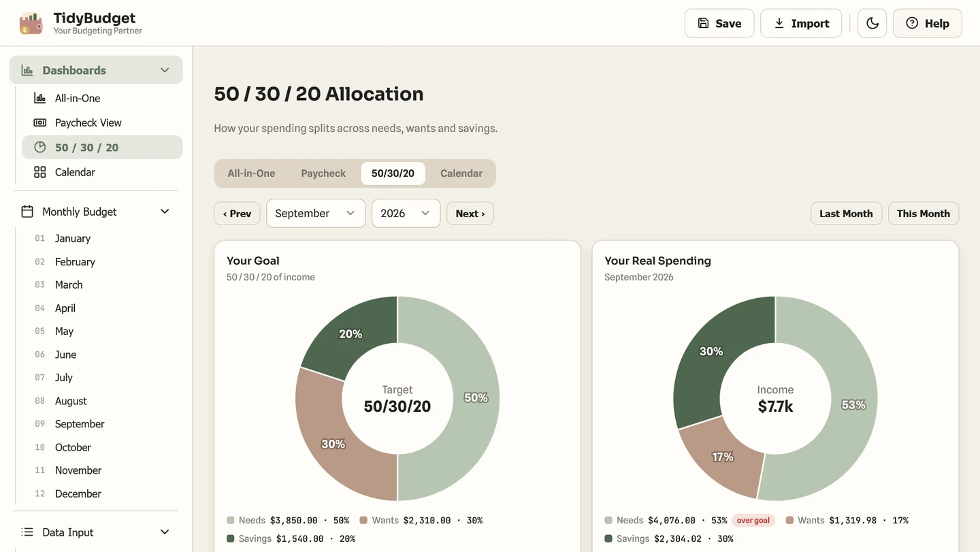Go to previous month with Prev
Screen dimensions: 980x552
tap(237, 214)
